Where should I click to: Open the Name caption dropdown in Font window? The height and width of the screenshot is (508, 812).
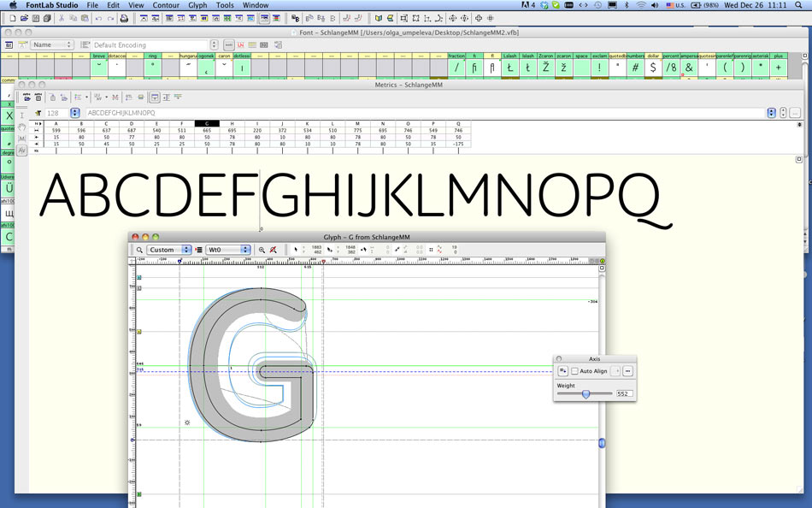(x=52, y=45)
